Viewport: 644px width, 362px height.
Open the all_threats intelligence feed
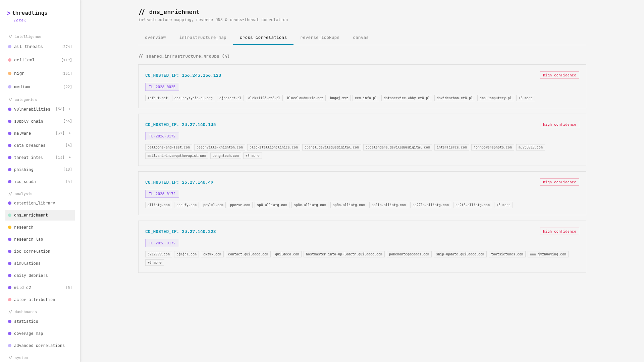28,47
